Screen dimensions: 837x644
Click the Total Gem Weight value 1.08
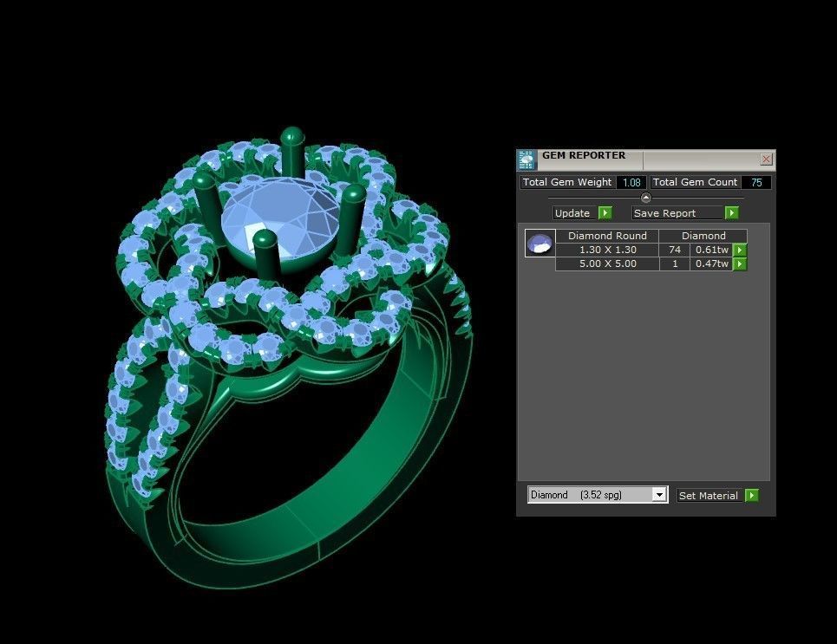[631, 183]
